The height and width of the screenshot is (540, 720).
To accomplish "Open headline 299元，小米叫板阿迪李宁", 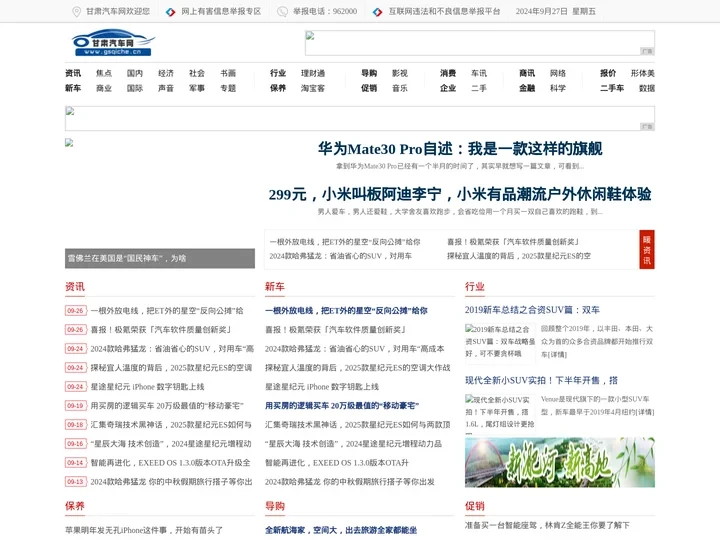I will tap(460, 194).
